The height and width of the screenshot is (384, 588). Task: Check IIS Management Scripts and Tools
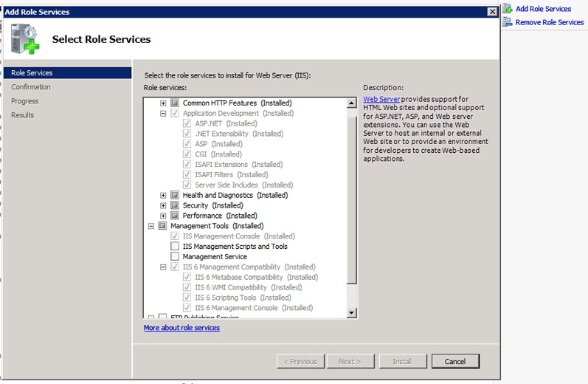[x=175, y=246]
